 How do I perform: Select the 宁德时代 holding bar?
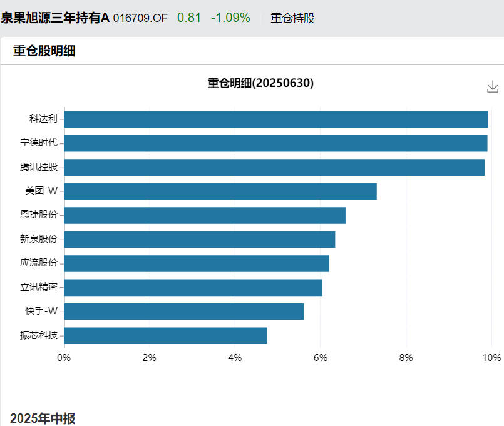pos(275,143)
